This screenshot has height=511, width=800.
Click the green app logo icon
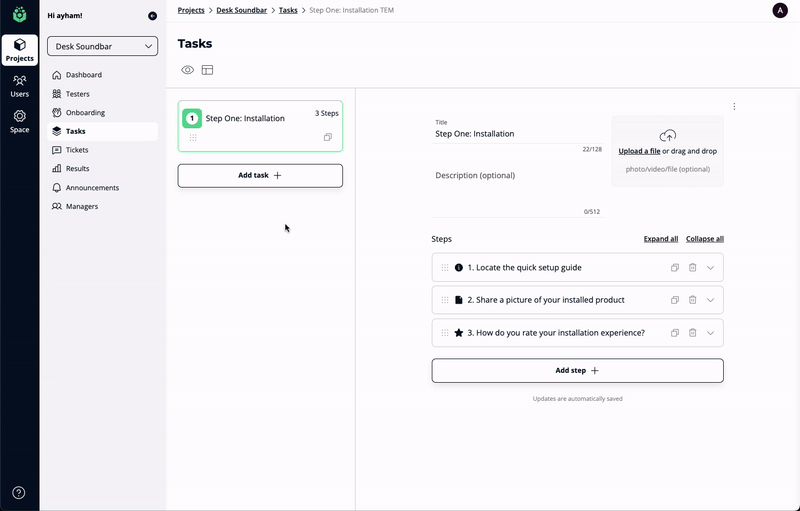[19, 15]
